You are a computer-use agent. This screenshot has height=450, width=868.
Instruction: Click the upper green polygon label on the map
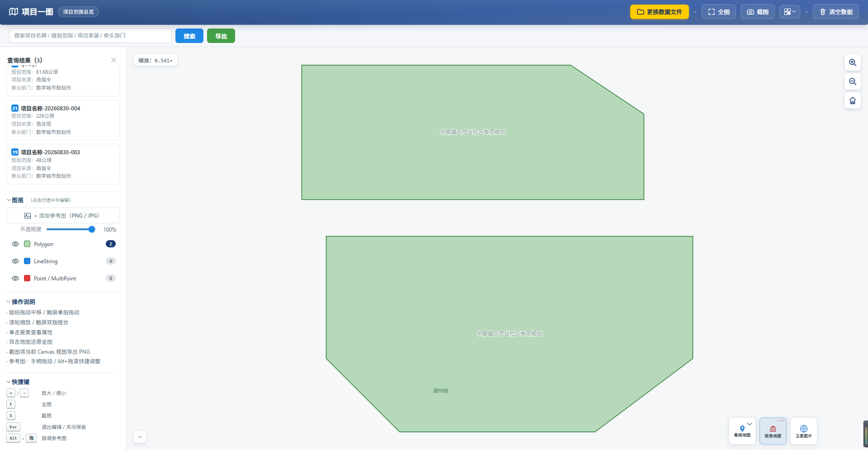pos(473,132)
